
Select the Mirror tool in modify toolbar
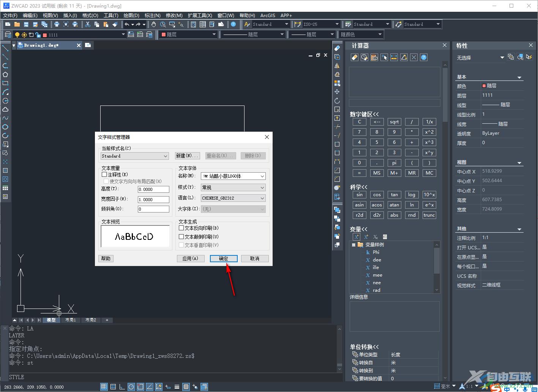(337, 66)
